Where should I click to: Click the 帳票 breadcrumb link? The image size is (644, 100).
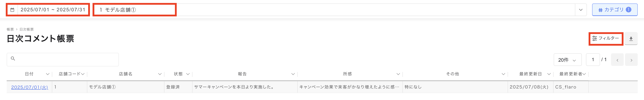10,29
